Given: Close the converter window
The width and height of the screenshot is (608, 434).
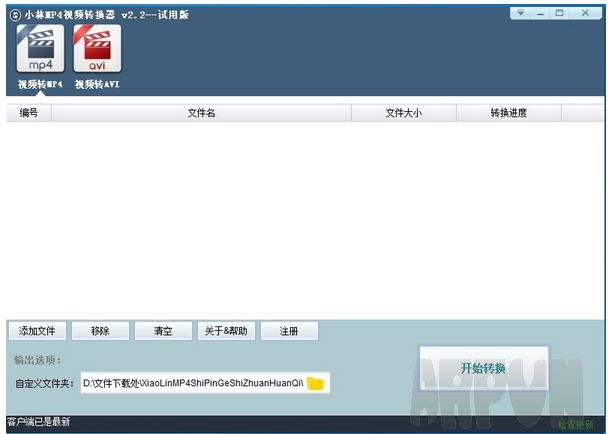Looking at the screenshot, I should pyautogui.click(x=585, y=13).
